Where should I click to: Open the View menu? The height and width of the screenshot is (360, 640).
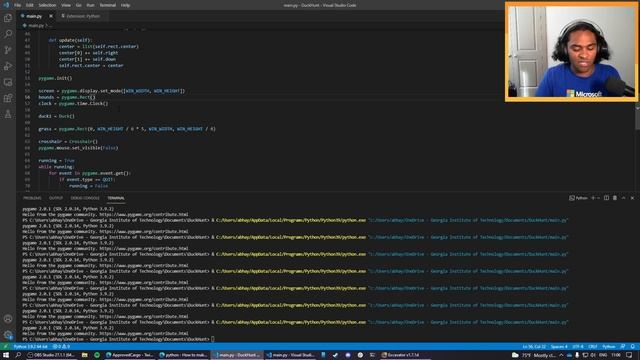click(66, 5)
